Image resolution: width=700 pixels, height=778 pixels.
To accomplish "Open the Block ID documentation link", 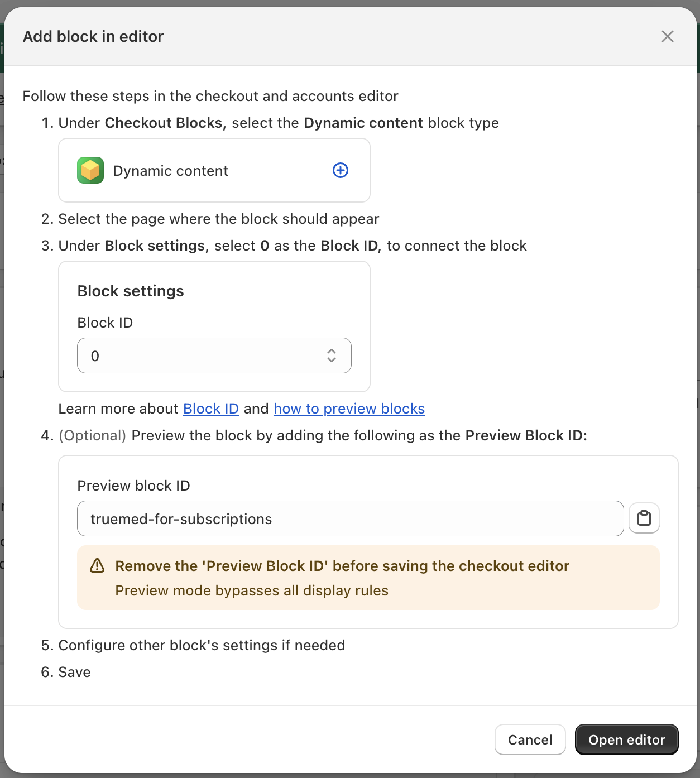I will tap(210, 409).
